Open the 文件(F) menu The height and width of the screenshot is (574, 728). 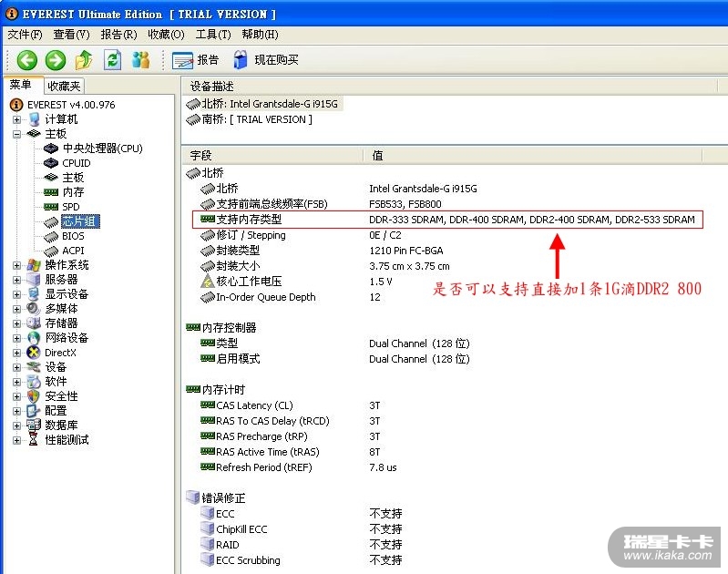click(25, 35)
